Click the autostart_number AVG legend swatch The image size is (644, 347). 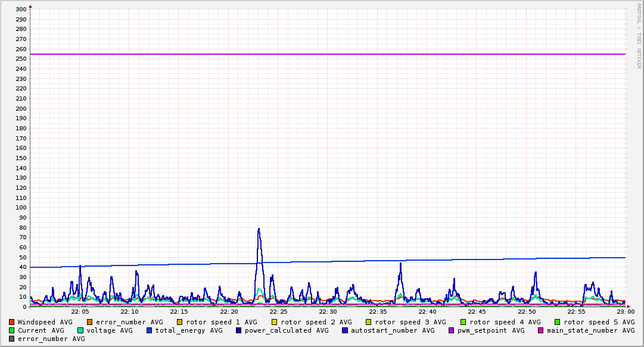pos(345,330)
